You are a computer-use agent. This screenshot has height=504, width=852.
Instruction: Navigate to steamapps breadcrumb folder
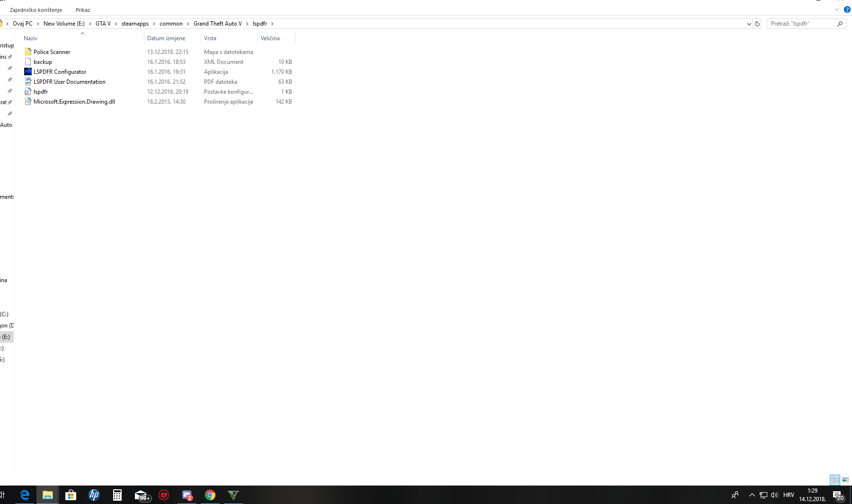pos(135,24)
